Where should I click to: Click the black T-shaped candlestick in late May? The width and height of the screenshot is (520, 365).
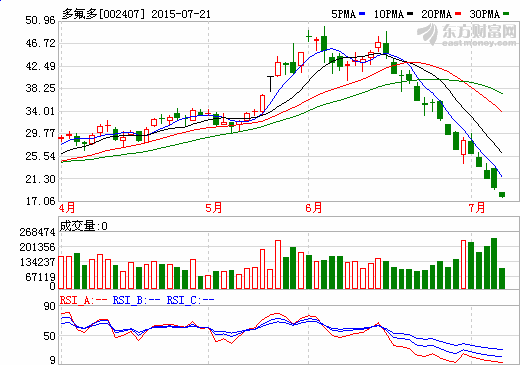coord(270,84)
